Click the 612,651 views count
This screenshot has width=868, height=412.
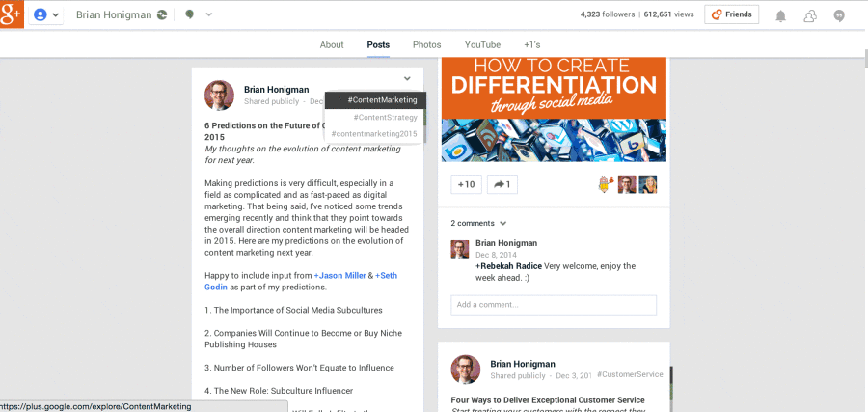tap(668, 14)
